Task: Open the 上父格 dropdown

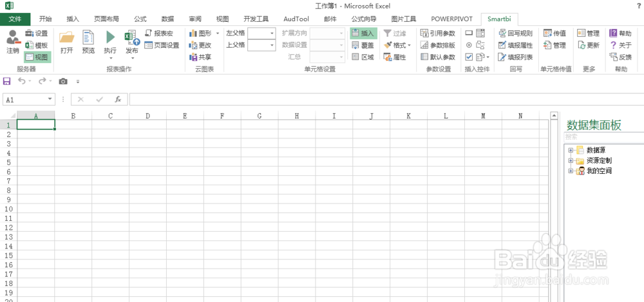Action: [x=272, y=45]
